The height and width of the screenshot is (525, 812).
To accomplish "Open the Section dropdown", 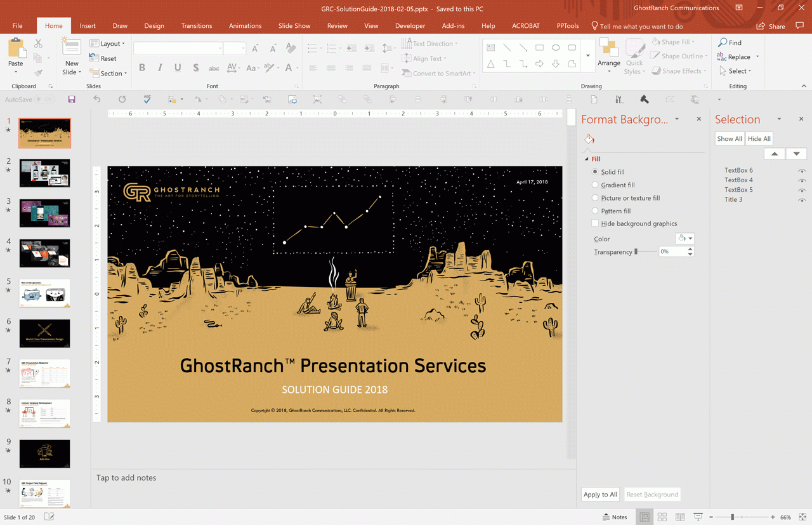I will [108, 74].
